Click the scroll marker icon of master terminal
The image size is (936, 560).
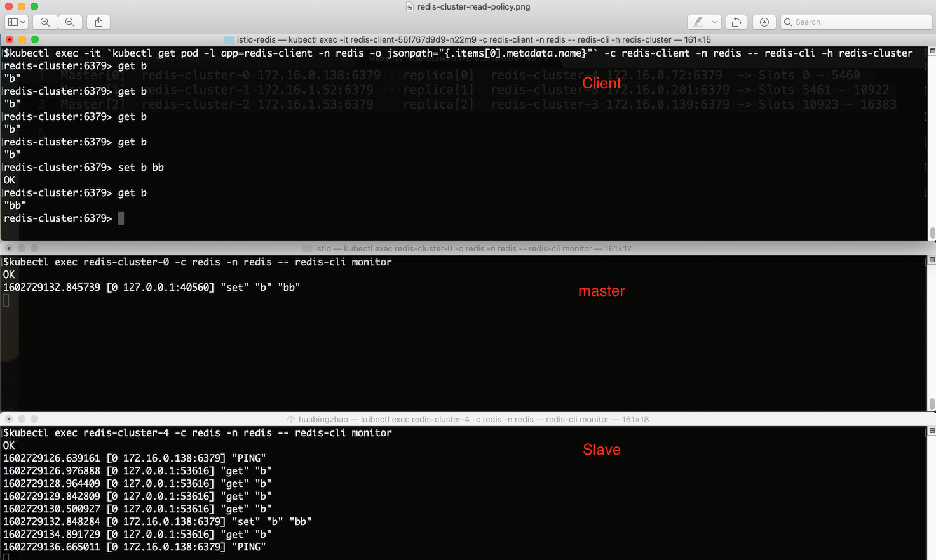pos(932,260)
